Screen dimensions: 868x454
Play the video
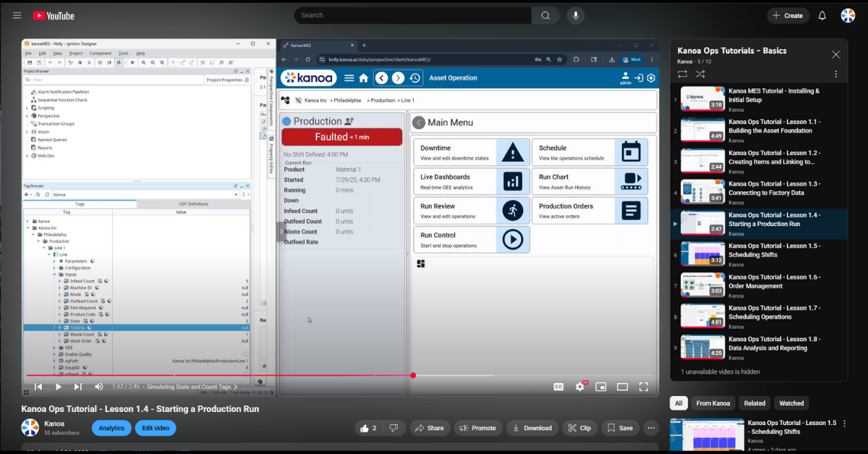(59, 387)
